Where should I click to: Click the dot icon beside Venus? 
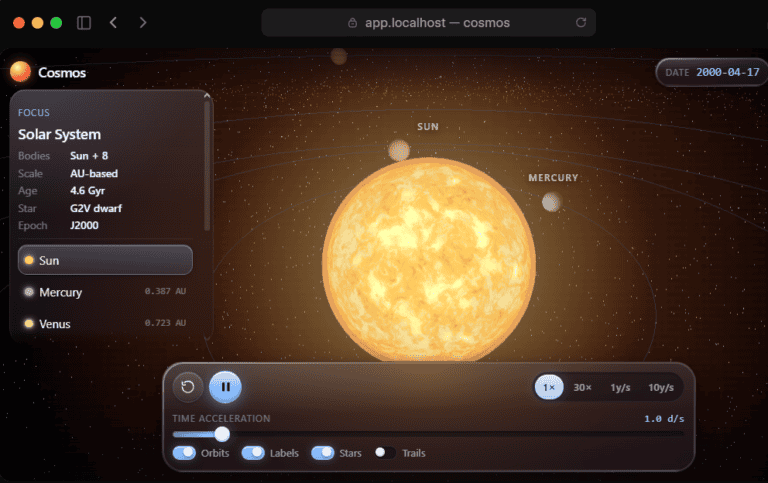(x=29, y=323)
